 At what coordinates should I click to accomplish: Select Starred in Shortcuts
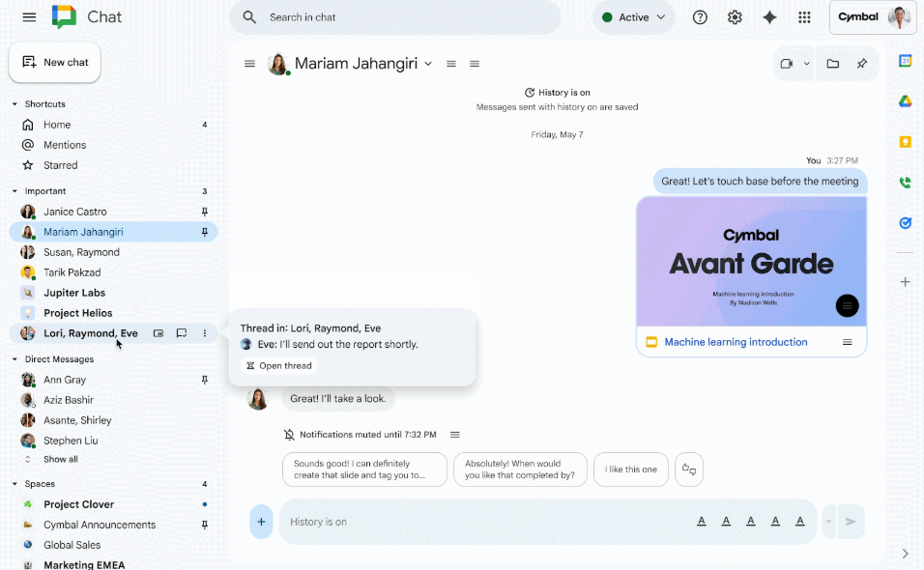click(x=60, y=165)
